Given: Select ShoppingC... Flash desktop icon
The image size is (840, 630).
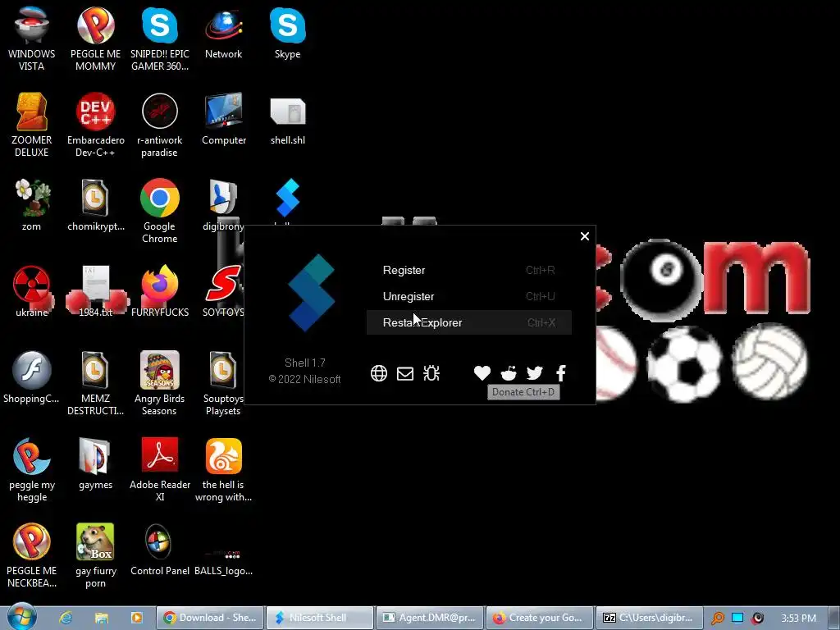Looking at the screenshot, I should [x=32, y=377].
